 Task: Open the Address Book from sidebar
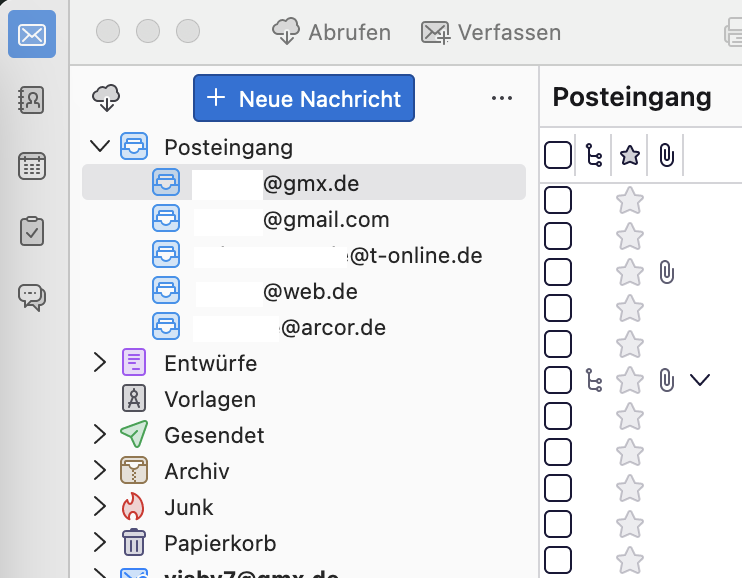coord(32,100)
